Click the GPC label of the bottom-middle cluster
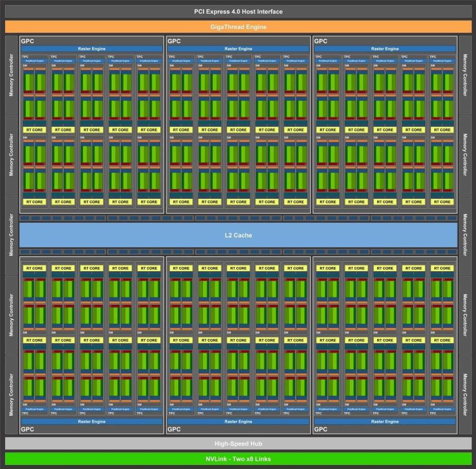The image size is (476, 469). [174, 429]
